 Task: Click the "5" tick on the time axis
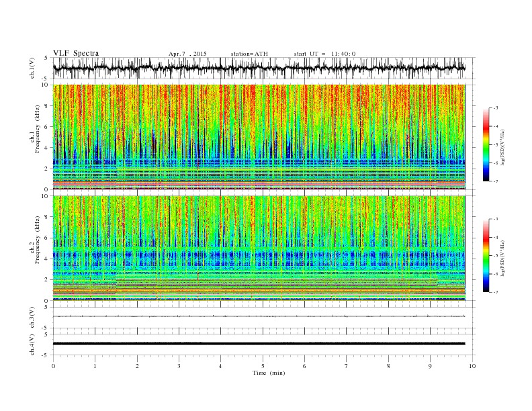click(x=263, y=366)
